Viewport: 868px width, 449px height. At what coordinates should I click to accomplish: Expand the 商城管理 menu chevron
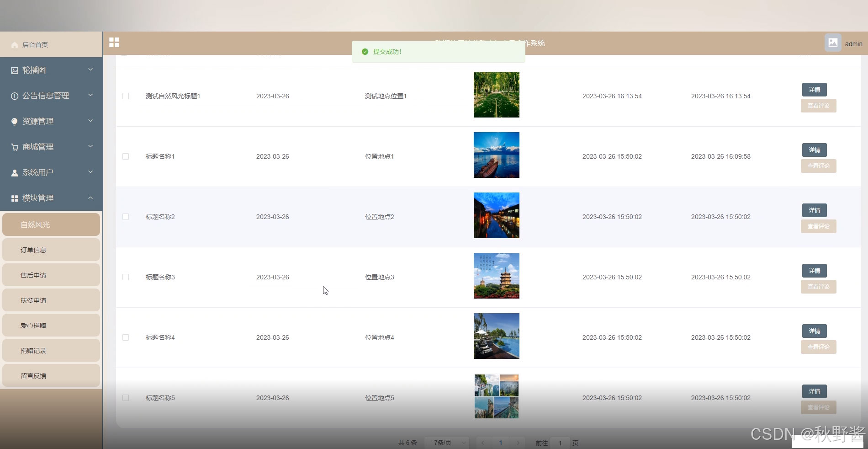[x=90, y=146]
